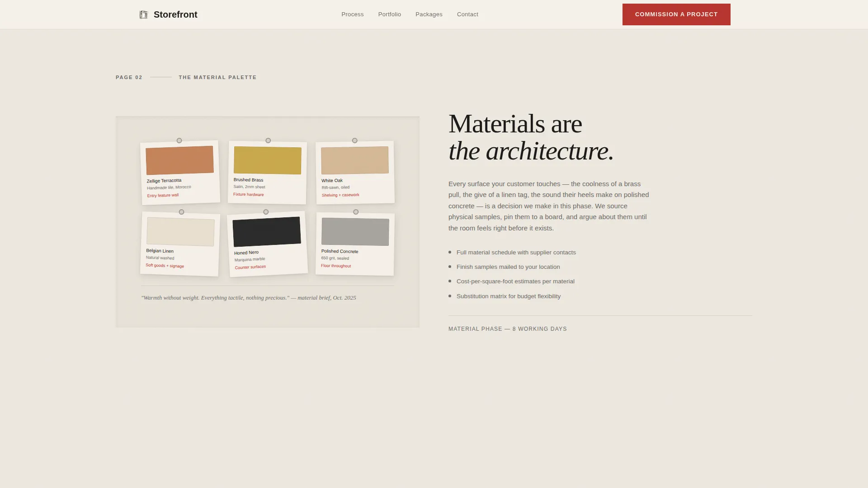Click the pushpin above White Oak card

point(355,141)
